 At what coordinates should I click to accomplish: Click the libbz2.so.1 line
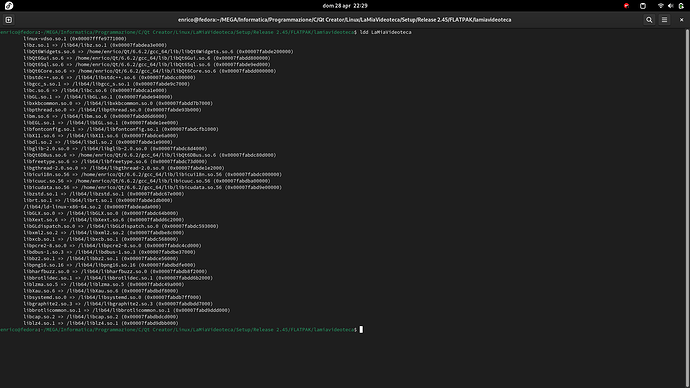(101, 259)
